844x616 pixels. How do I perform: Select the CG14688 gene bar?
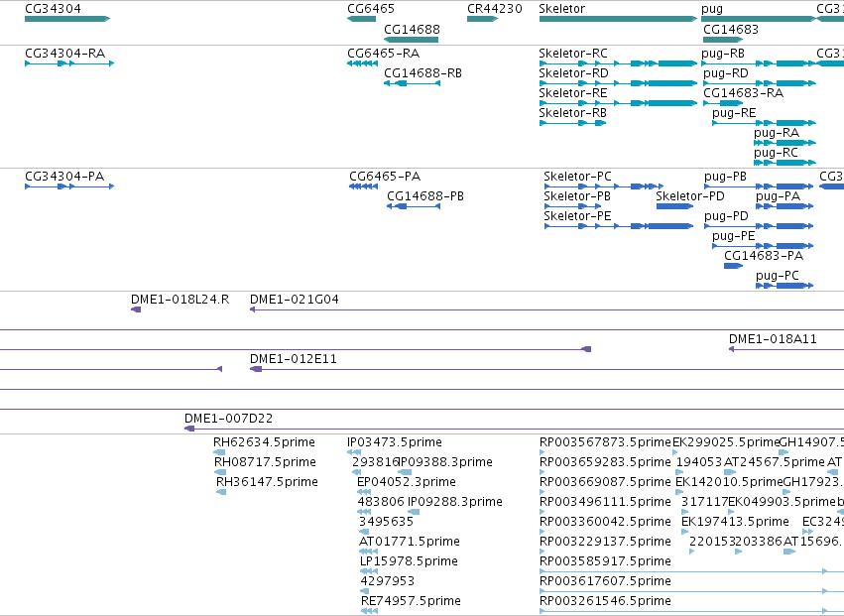412,40
